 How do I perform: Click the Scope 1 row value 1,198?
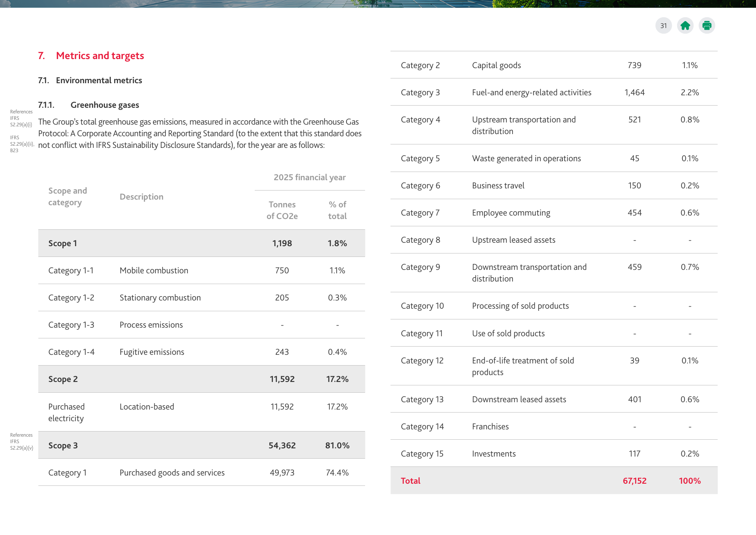282,243
